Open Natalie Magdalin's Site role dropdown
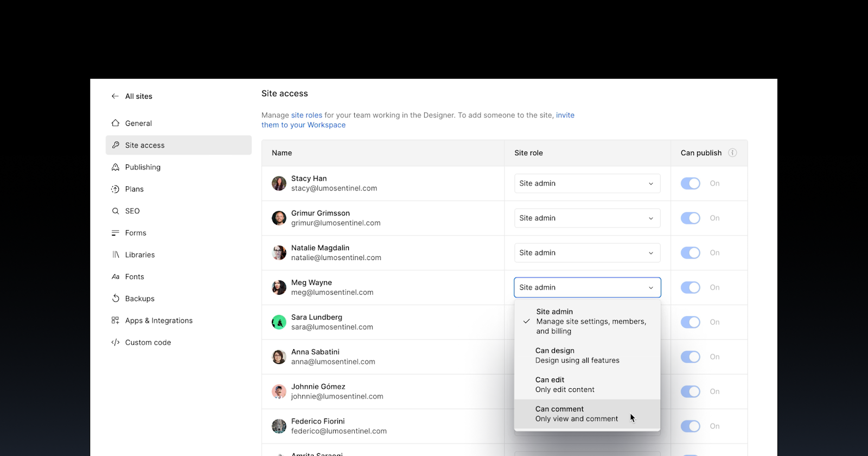The image size is (868, 456). tap(587, 253)
